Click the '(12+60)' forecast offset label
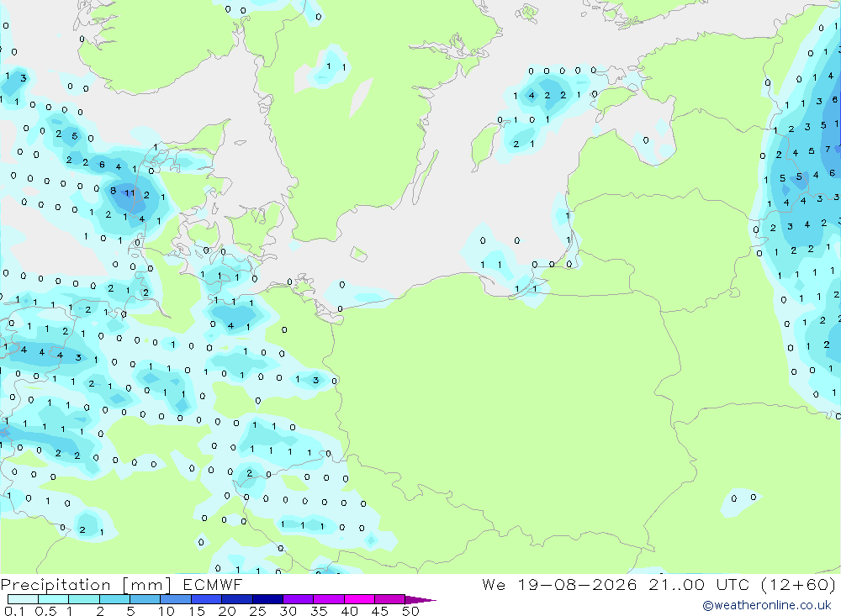 point(798,584)
